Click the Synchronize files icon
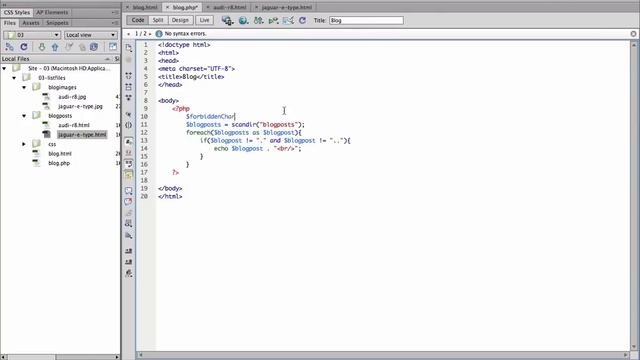Image resolution: width=640 pixels, height=360 pixels. tap(94, 47)
